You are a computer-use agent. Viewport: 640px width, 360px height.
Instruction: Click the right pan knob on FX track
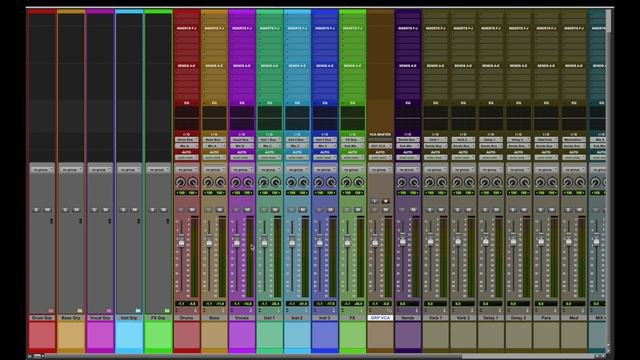click(x=359, y=182)
